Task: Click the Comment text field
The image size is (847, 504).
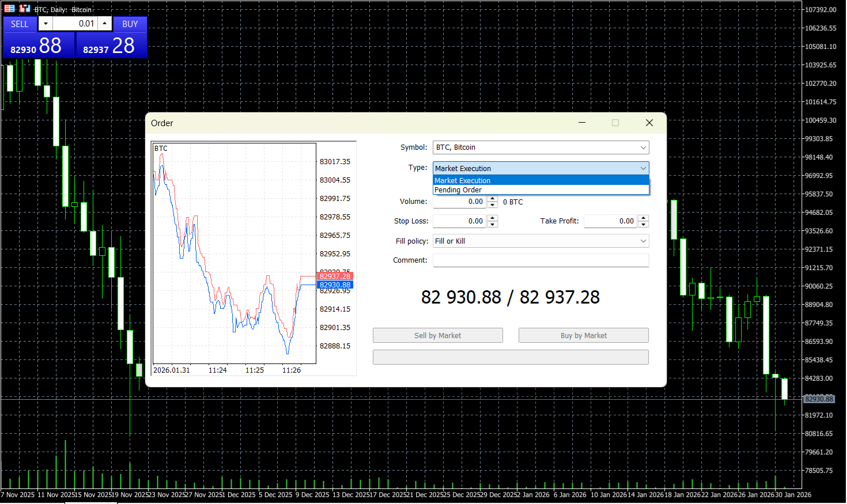Action: pyautogui.click(x=540, y=260)
